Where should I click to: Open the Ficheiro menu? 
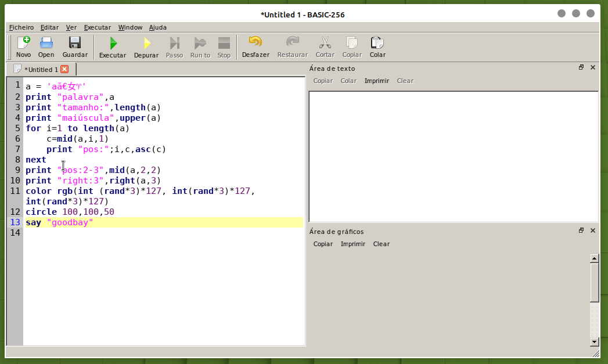[x=21, y=27]
